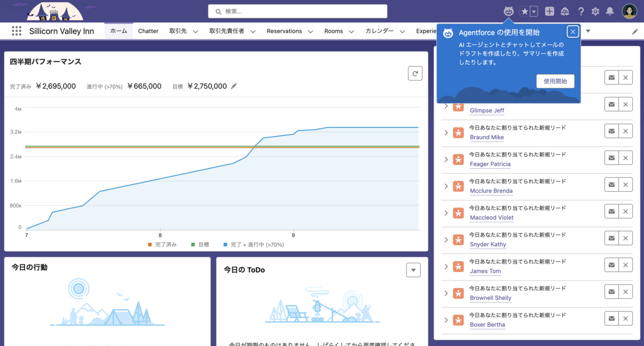Open the Setup gear icon
The height and width of the screenshot is (346, 644).
coord(595,11)
